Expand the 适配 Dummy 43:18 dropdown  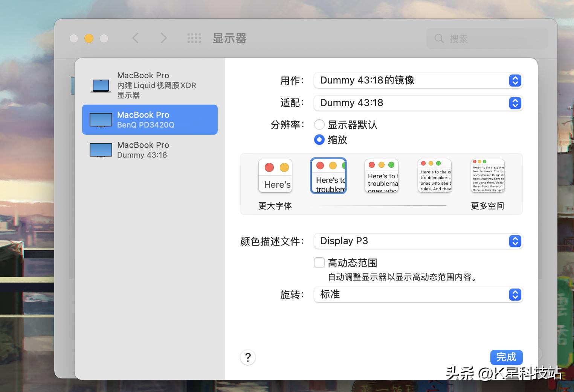(418, 103)
